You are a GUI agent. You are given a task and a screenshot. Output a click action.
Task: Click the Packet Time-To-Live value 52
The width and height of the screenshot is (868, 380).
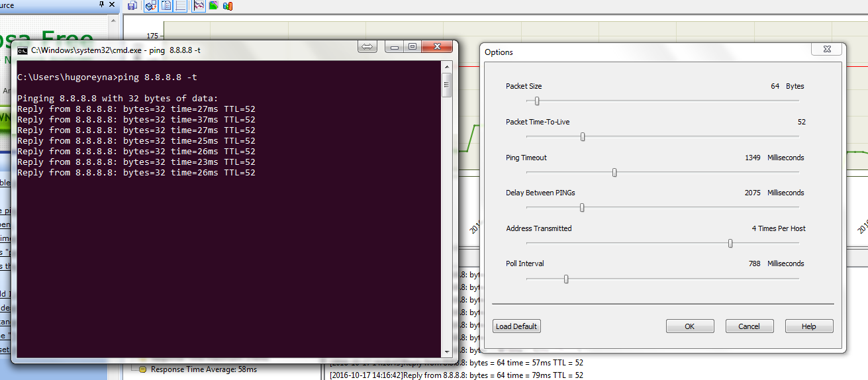pos(801,122)
